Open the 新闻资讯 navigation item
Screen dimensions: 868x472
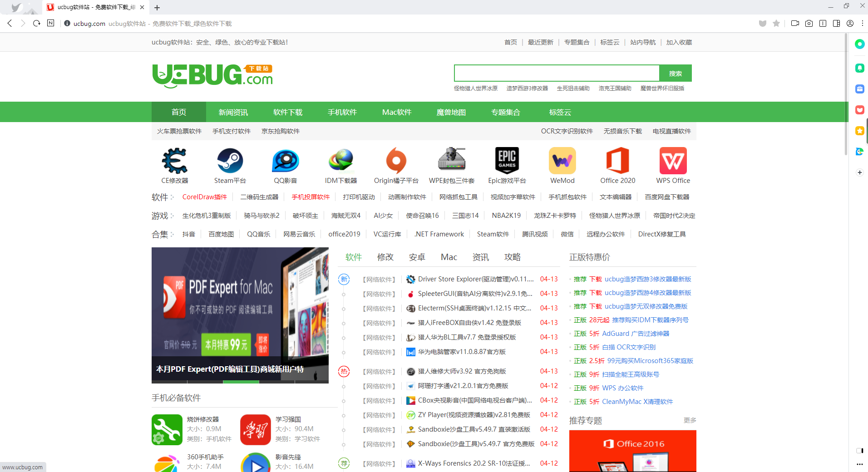(x=233, y=112)
